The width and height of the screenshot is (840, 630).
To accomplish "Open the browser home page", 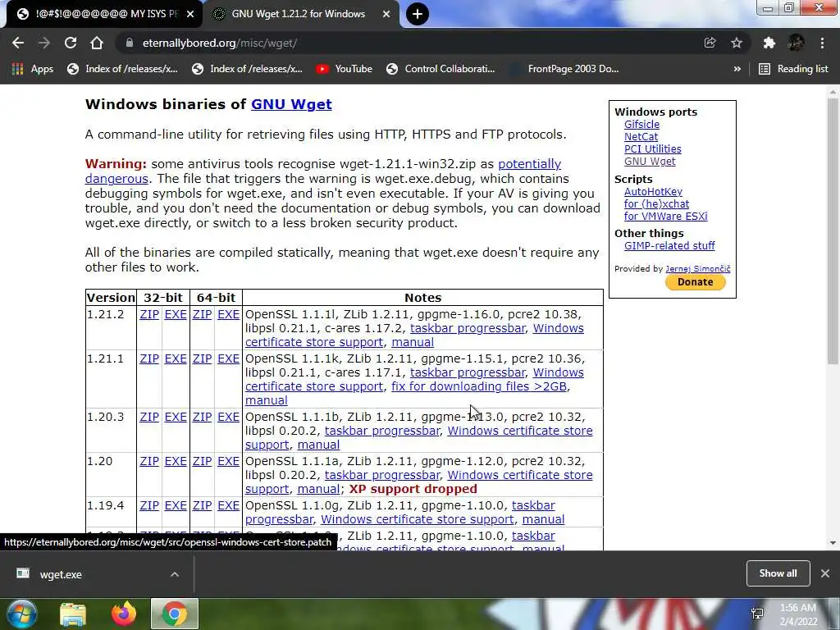I will 97,43.
